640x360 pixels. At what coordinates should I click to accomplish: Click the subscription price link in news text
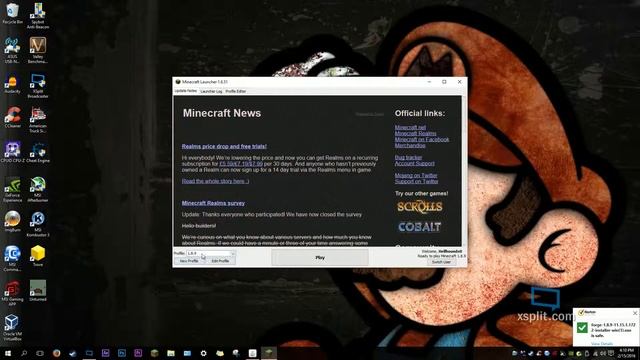tap(241, 164)
